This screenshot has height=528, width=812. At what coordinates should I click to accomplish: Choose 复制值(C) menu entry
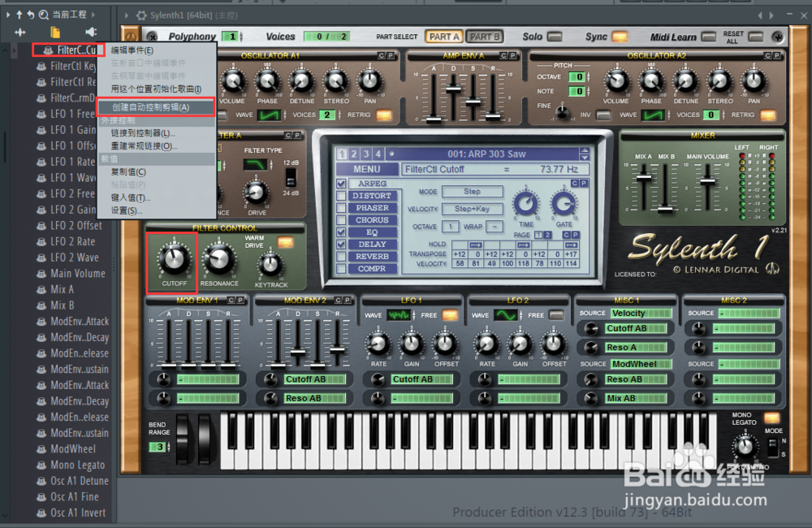pyautogui.click(x=157, y=172)
